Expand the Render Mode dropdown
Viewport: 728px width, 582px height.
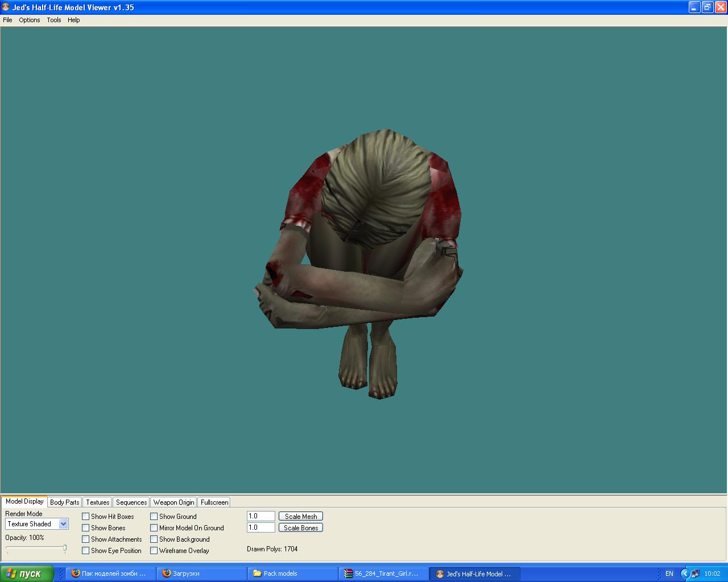63,524
